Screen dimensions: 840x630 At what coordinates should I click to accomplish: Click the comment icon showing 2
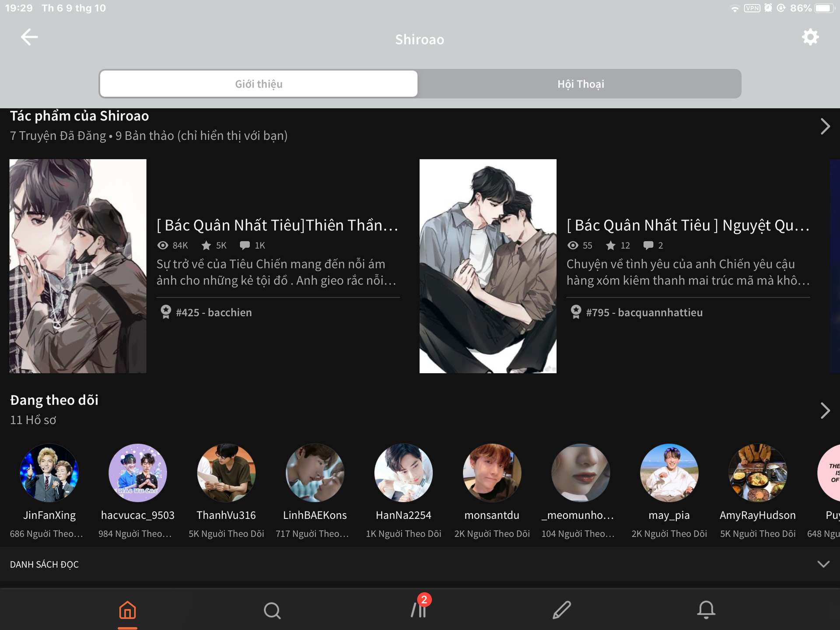pyautogui.click(x=648, y=245)
